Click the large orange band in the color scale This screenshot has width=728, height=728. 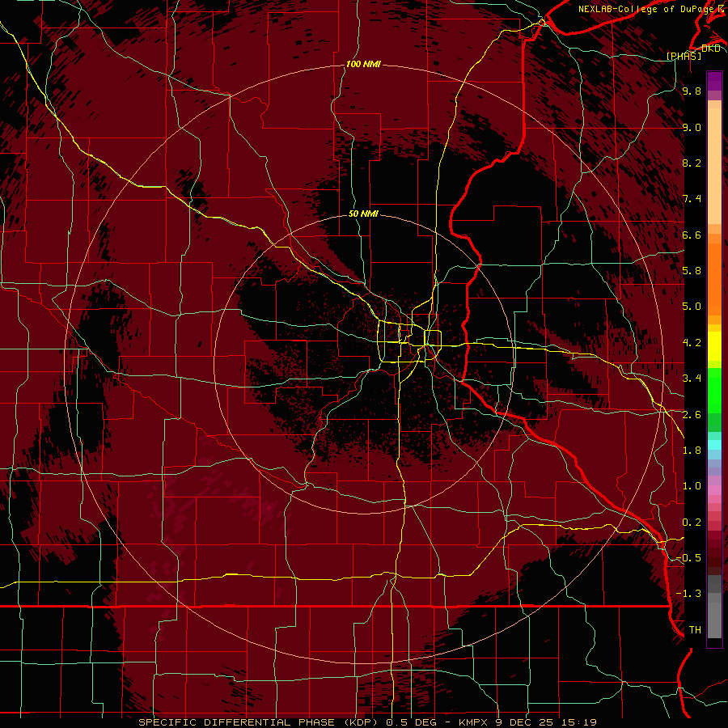[714, 278]
